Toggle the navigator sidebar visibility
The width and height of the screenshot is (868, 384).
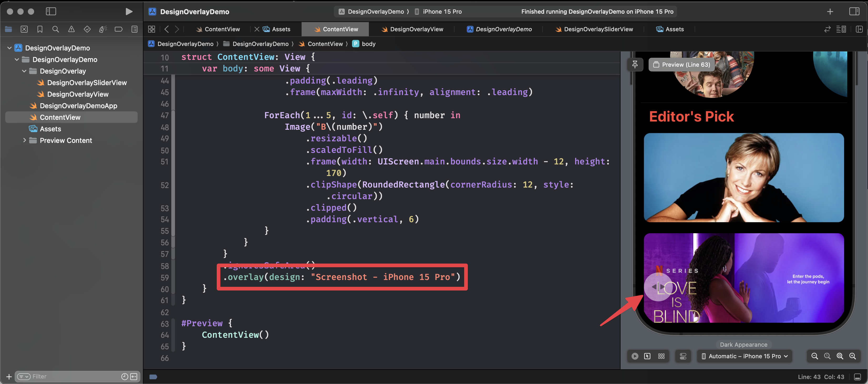point(51,12)
